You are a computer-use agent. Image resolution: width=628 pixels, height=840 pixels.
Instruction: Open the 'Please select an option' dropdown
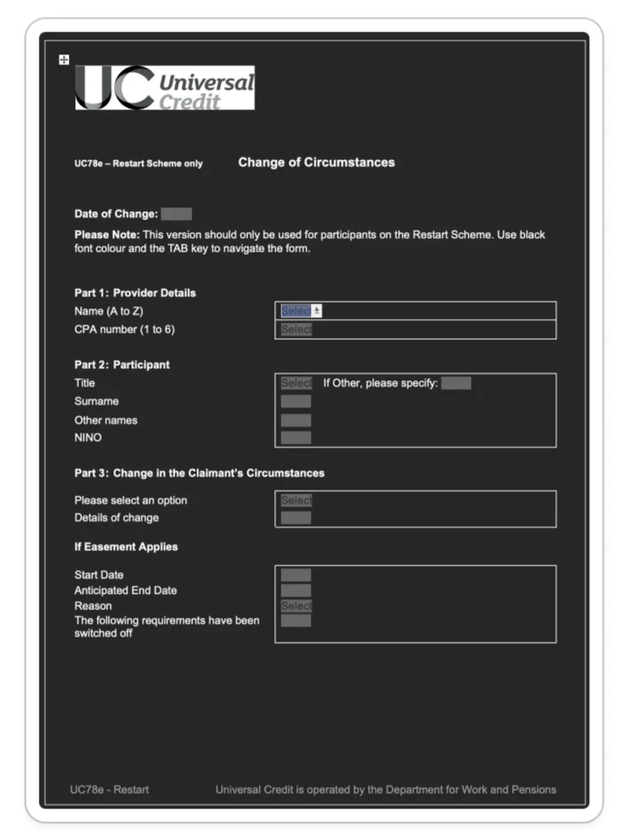296,500
